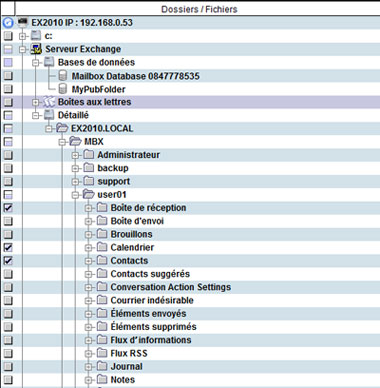
Task: Collapse the MBX node
Action: pyautogui.click(x=62, y=142)
